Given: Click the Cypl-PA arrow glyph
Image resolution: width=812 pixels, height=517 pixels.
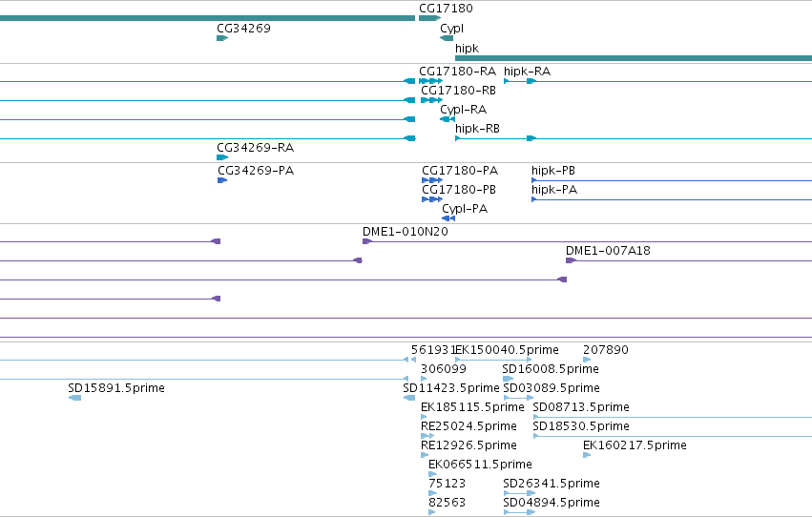Looking at the screenshot, I should [448, 218].
